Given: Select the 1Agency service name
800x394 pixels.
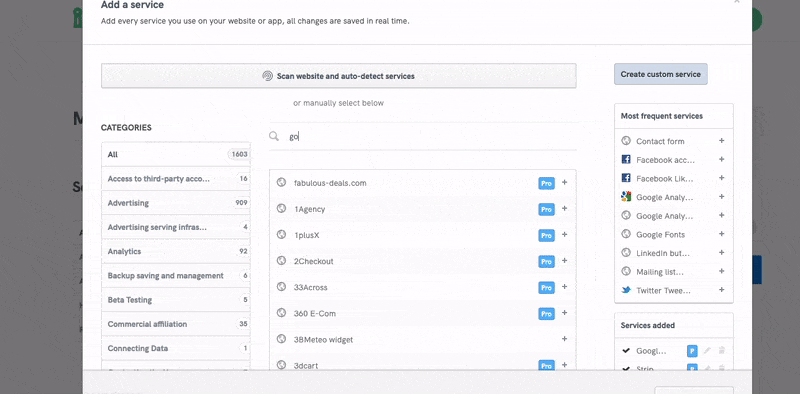Looking at the screenshot, I should coord(309,209).
